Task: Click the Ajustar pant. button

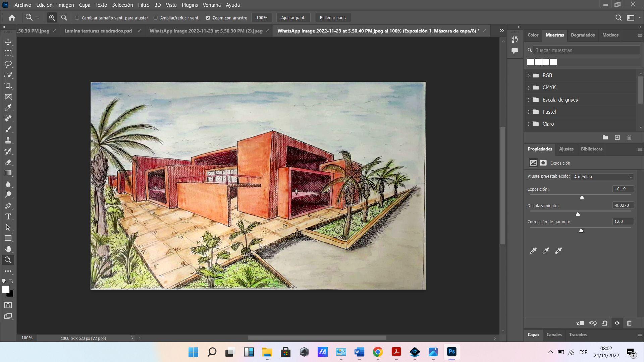Action: tap(293, 18)
